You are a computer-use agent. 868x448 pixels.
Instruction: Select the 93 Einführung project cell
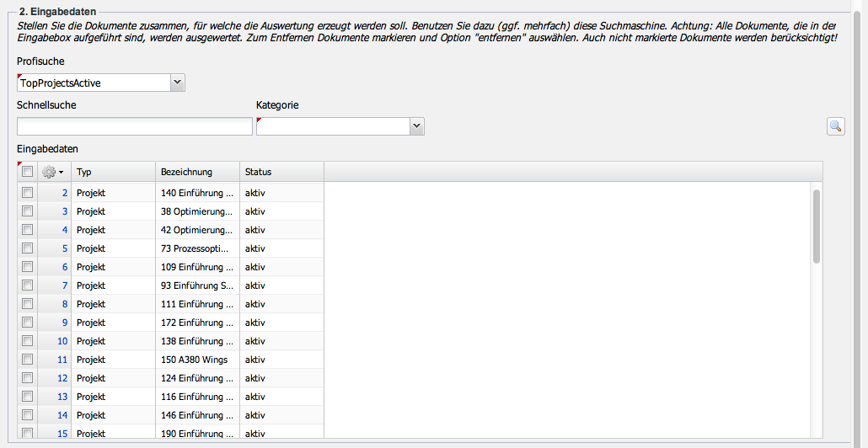coord(197,285)
